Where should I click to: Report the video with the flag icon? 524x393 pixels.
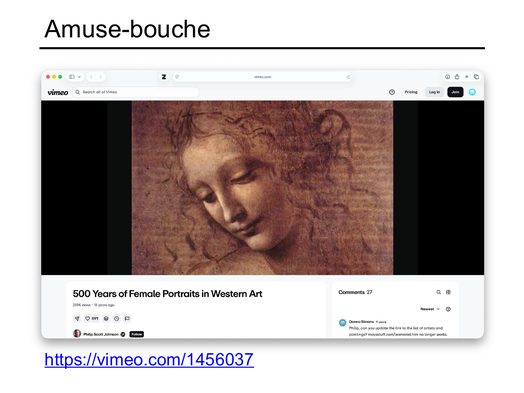pyautogui.click(x=127, y=318)
